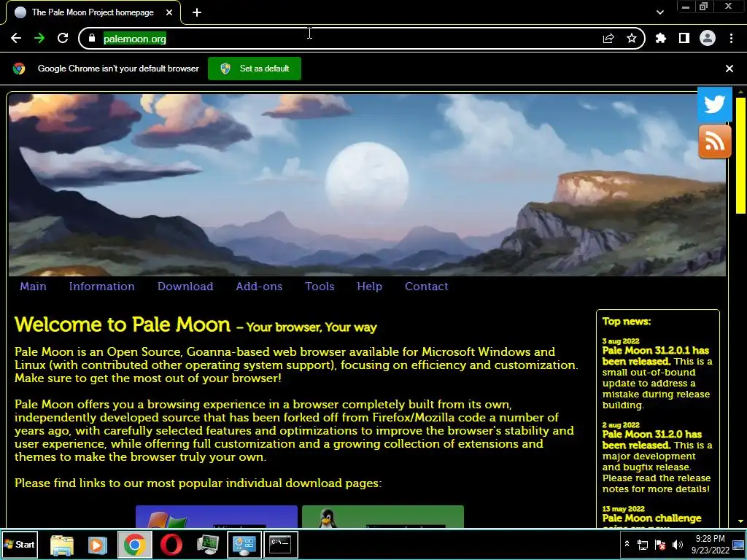Open the system monitor taskbar icon
747x560 pixels.
pos(208,545)
